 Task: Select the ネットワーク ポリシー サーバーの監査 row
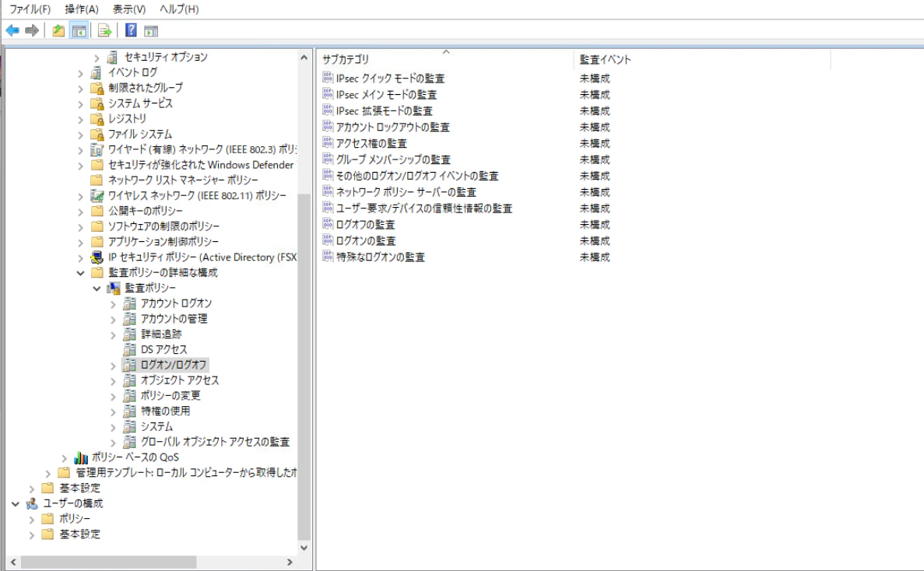406,192
